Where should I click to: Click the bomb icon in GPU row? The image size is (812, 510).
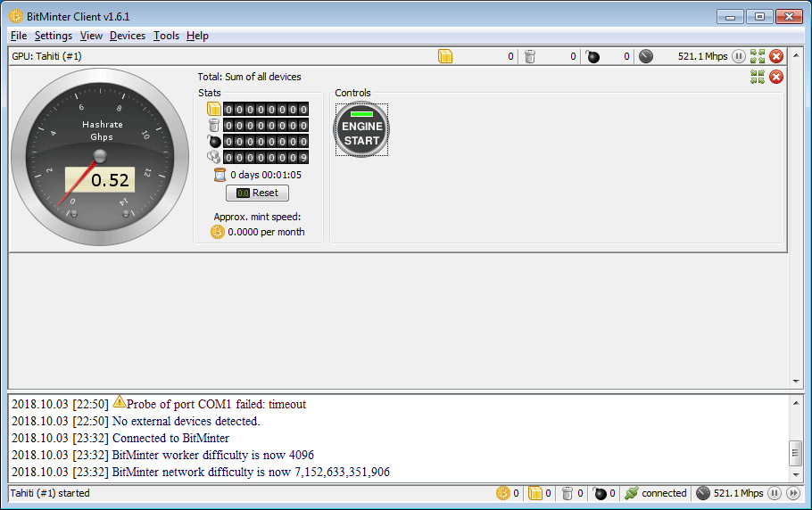click(592, 56)
